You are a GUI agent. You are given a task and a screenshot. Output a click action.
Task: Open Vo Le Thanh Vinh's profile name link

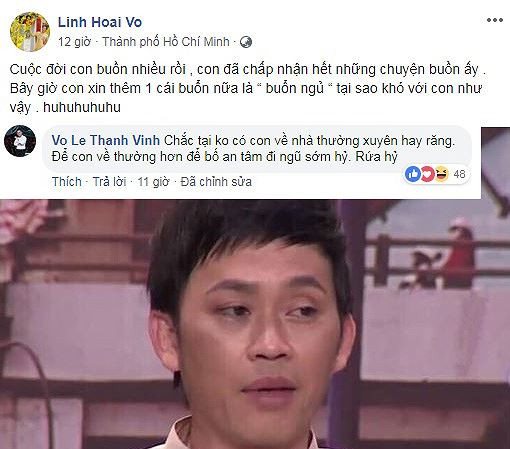tap(106, 140)
